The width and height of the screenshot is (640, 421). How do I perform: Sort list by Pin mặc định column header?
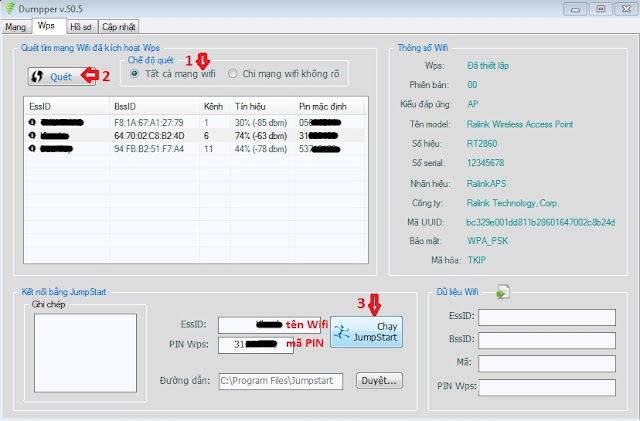(x=329, y=107)
